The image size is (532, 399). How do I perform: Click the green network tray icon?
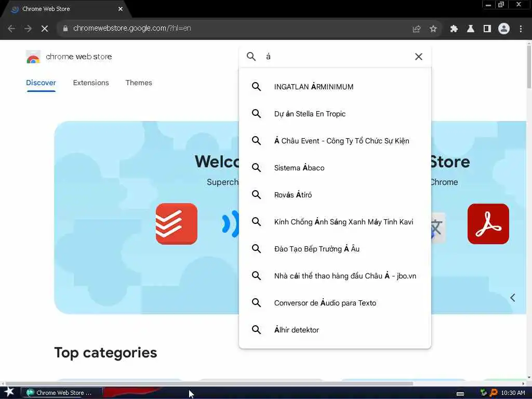coord(484,393)
